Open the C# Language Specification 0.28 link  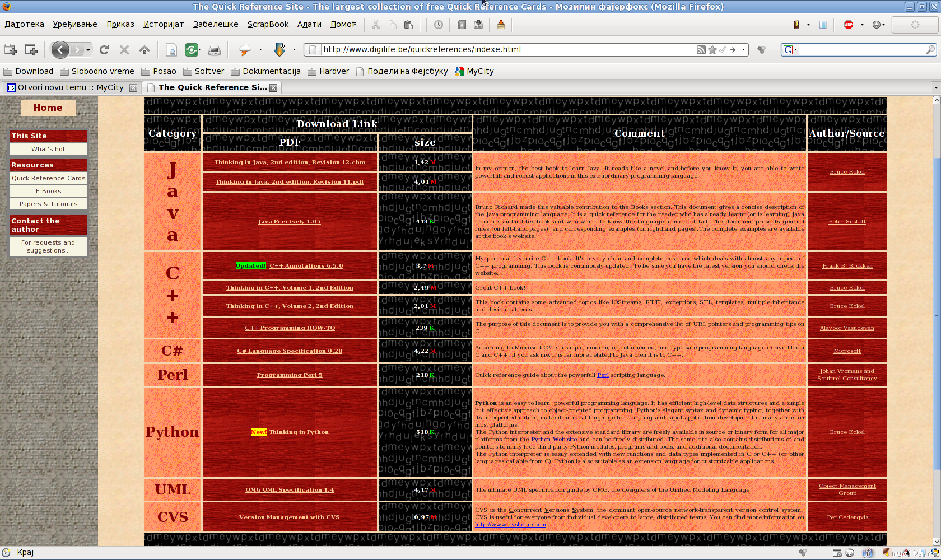pyautogui.click(x=290, y=351)
